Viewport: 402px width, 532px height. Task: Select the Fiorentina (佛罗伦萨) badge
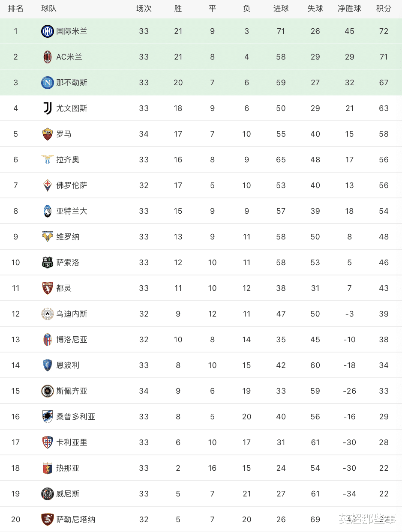48,185
